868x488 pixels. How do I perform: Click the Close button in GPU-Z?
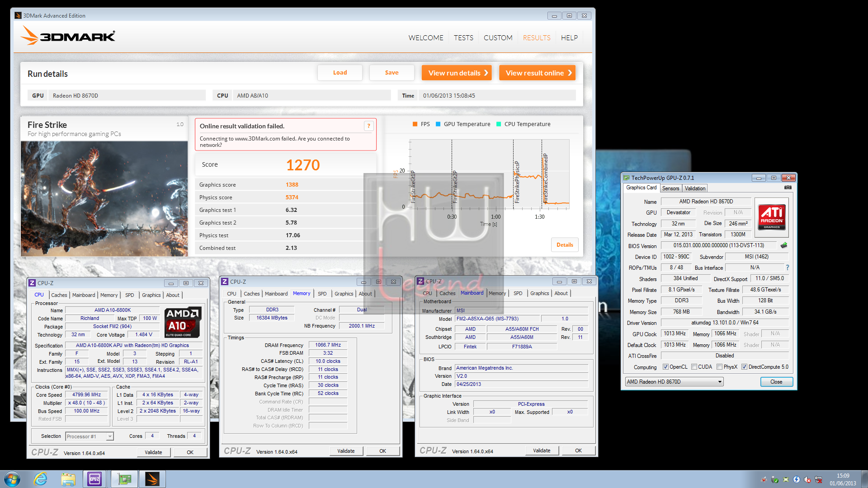pyautogui.click(x=776, y=382)
